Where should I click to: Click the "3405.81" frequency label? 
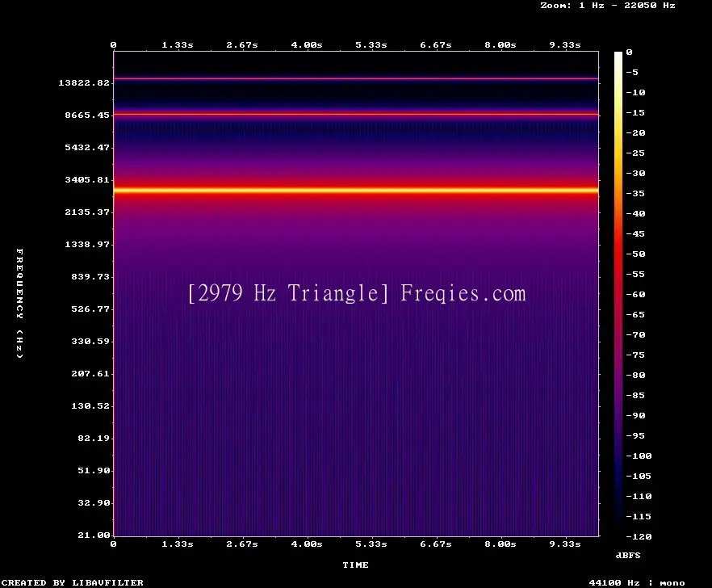87,179
